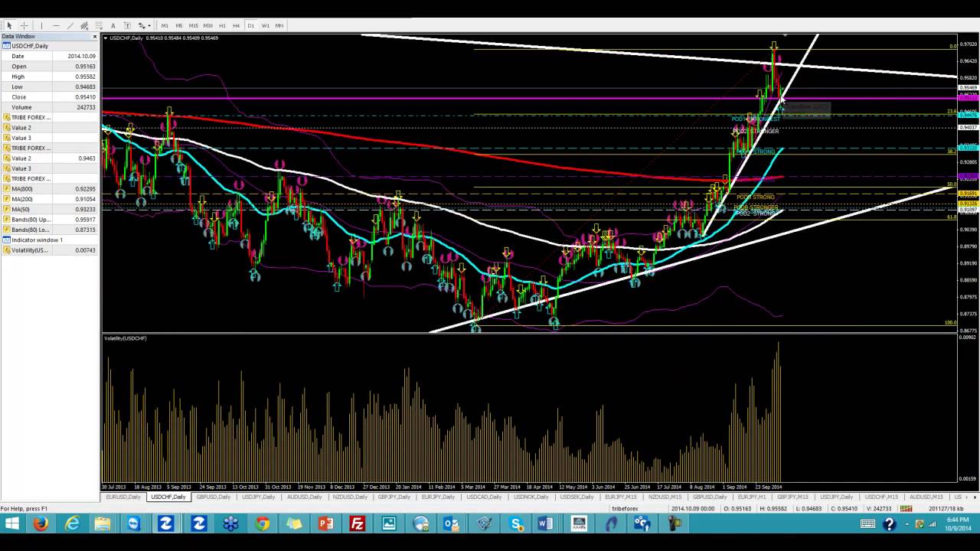Switch to M30 timeframe
This screenshot has height=551, width=980.
(x=207, y=25)
